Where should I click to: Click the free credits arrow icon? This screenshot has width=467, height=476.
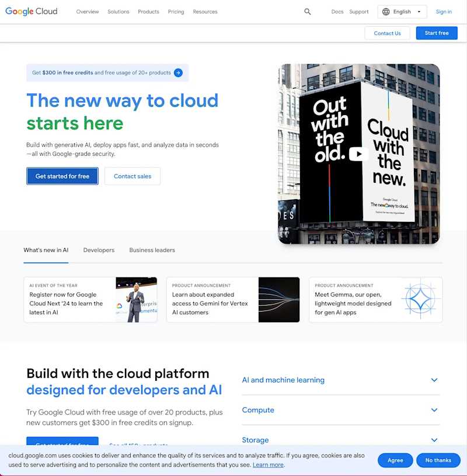coord(178,73)
